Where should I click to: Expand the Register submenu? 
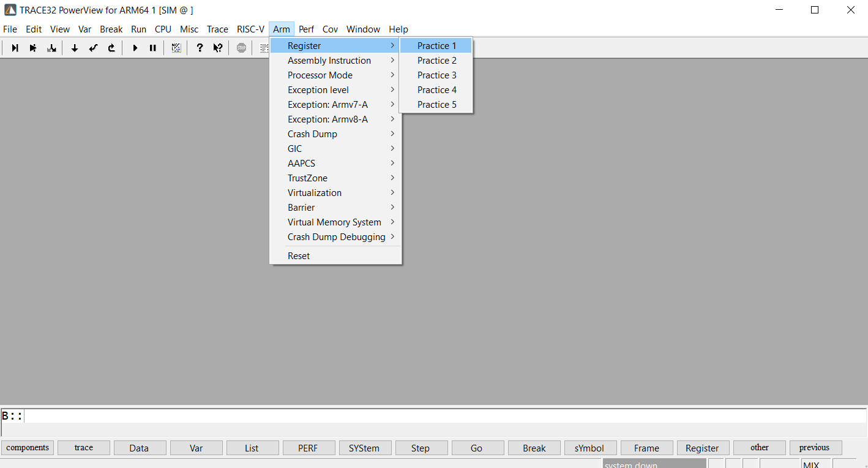[335, 46]
